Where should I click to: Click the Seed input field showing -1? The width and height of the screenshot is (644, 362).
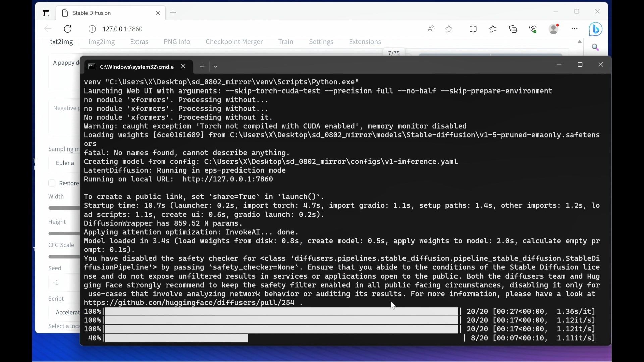pos(64,283)
